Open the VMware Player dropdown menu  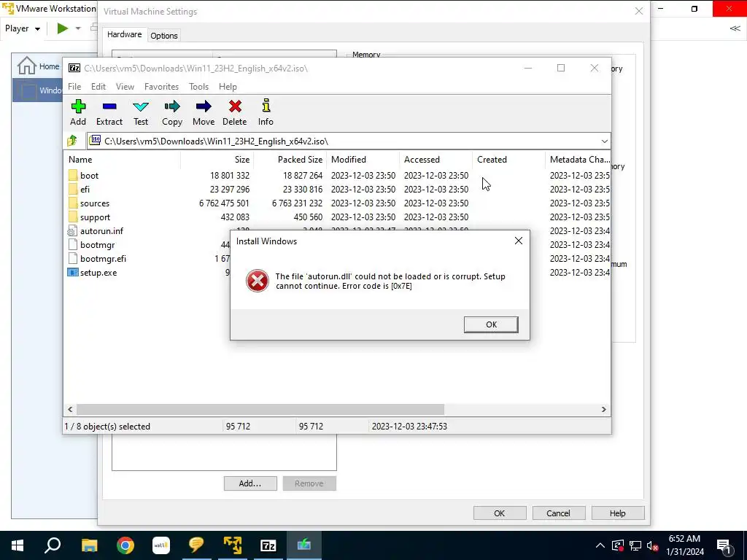tap(23, 28)
